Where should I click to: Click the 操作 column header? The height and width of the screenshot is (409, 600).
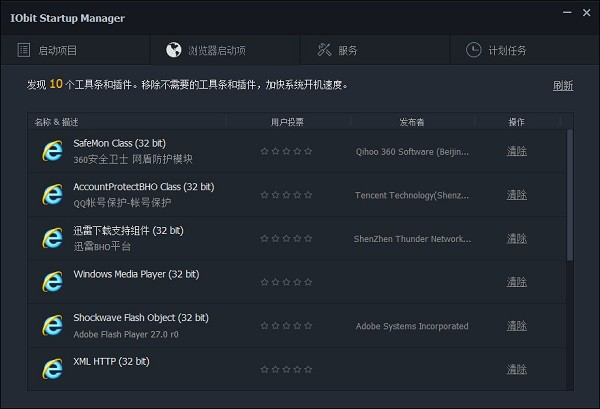pyautogui.click(x=517, y=122)
